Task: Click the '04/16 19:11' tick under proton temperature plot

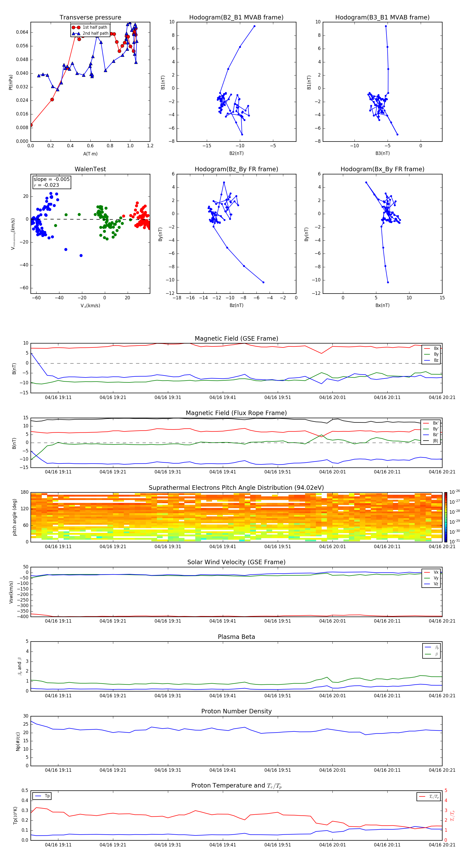Action: (58, 845)
